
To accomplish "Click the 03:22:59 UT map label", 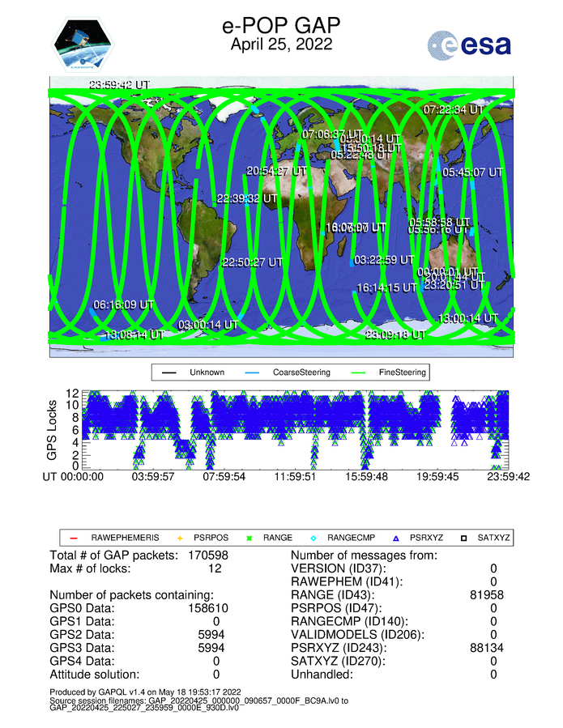I will 385,260.
